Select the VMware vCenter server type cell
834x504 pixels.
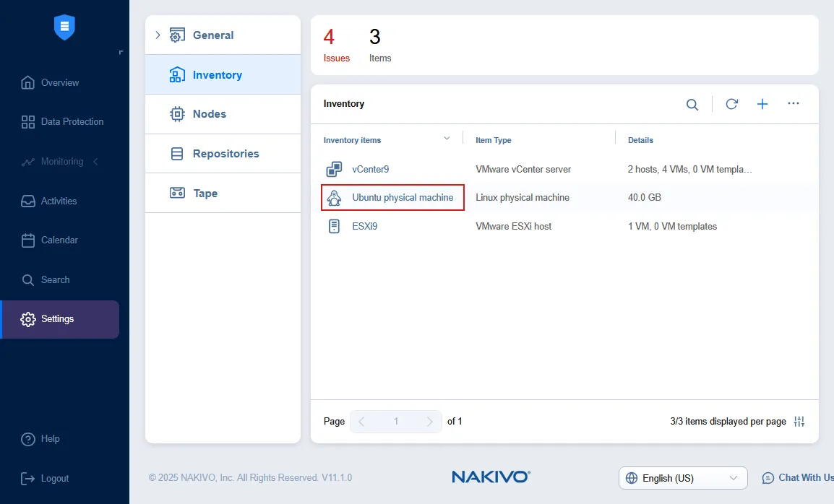coord(523,170)
